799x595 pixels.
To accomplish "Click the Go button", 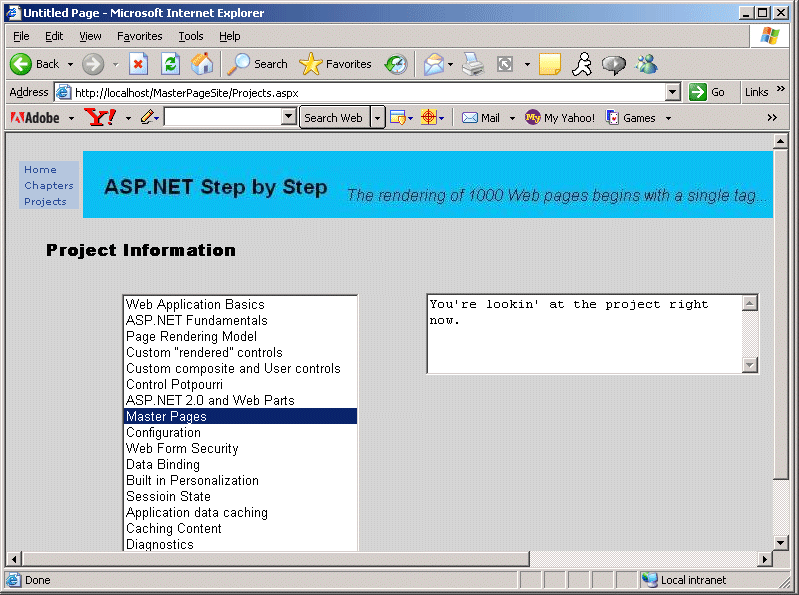I will click(x=707, y=92).
